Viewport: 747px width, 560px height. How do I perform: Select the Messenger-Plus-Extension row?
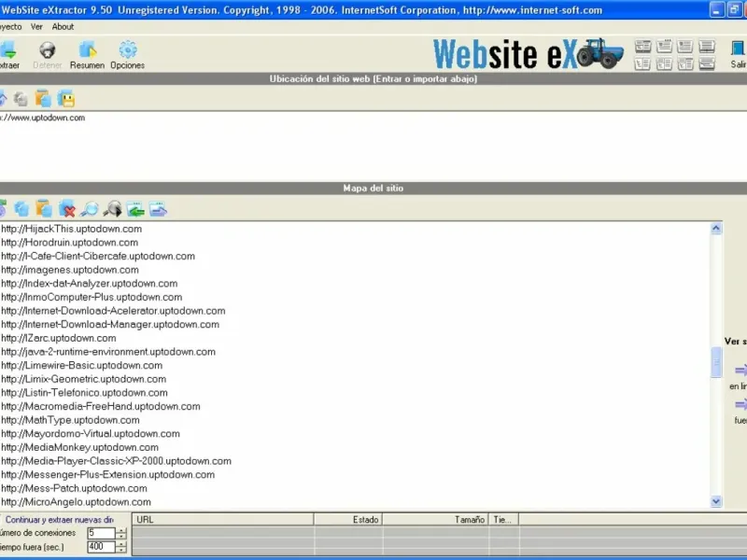click(x=108, y=475)
